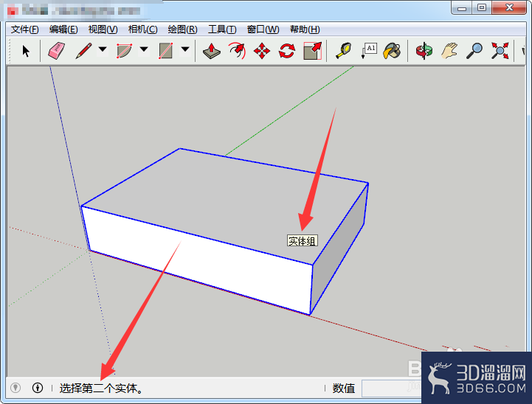Pick the pink Eraser tool
This screenshot has height=404, width=532.
point(56,51)
